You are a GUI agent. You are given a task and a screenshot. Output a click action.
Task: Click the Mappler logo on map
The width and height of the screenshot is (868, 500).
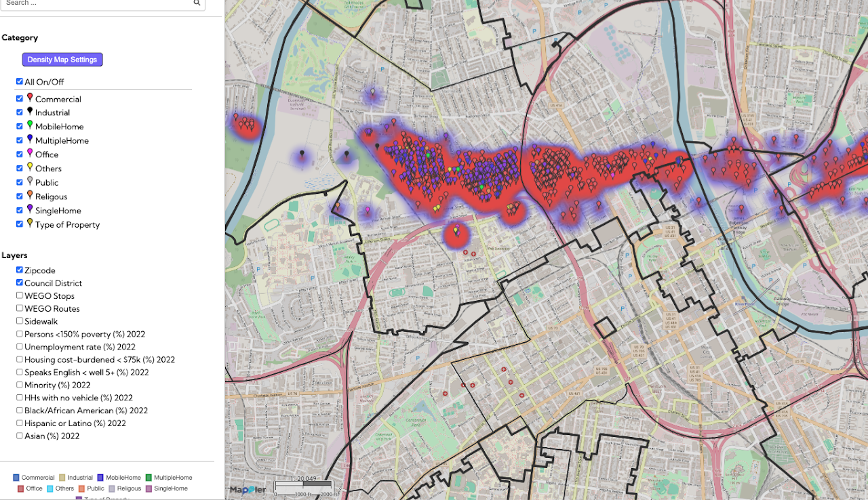tap(248, 489)
